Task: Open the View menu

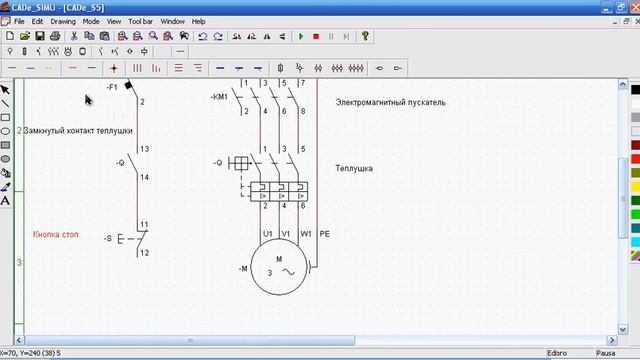Action: (x=114, y=22)
